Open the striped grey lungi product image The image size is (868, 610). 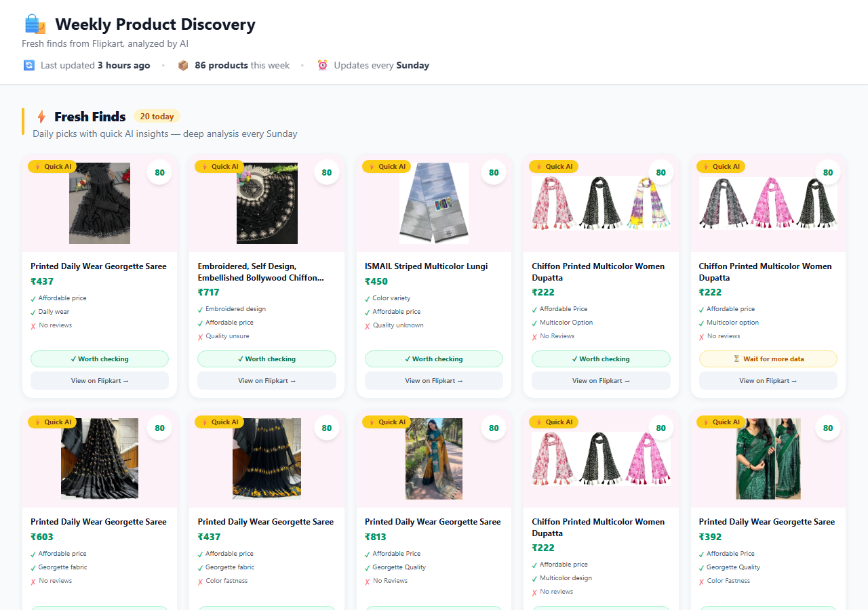[x=434, y=203]
